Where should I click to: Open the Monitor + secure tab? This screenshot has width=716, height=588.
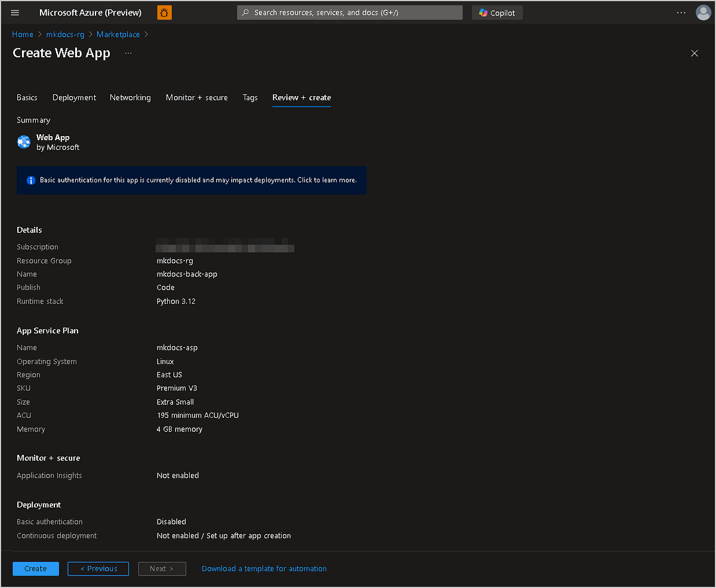click(196, 97)
